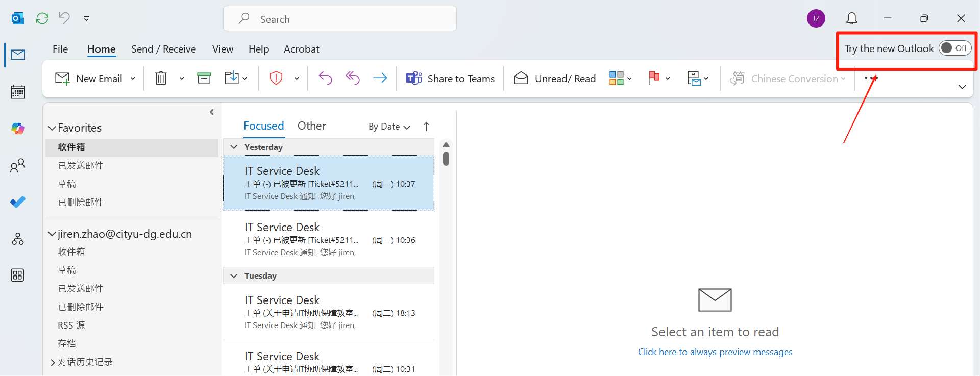Open the Org Explorer sidebar icon
The height and width of the screenshot is (376, 980).
pyautogui.click(x=18, y=239)
